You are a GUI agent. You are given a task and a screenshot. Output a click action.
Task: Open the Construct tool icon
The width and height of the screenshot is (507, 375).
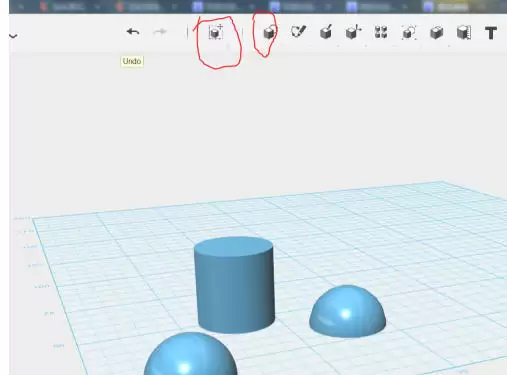(x=326, y=32)
